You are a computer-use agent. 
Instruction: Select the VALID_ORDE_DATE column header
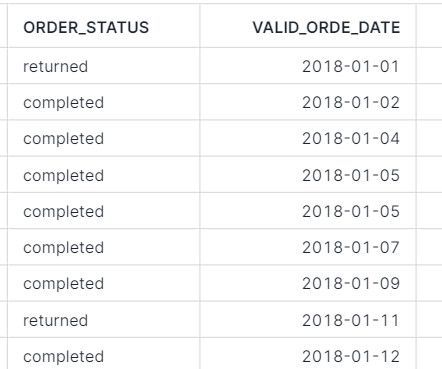[308, 27]
